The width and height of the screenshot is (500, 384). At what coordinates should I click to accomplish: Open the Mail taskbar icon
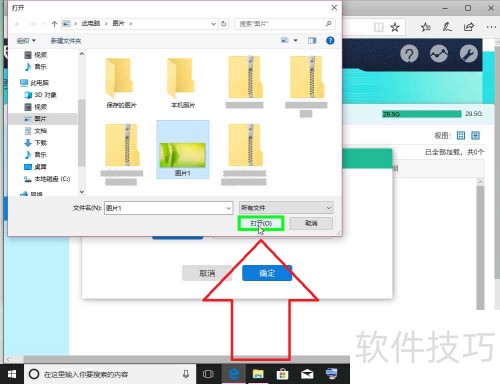[x=307, y=374]
